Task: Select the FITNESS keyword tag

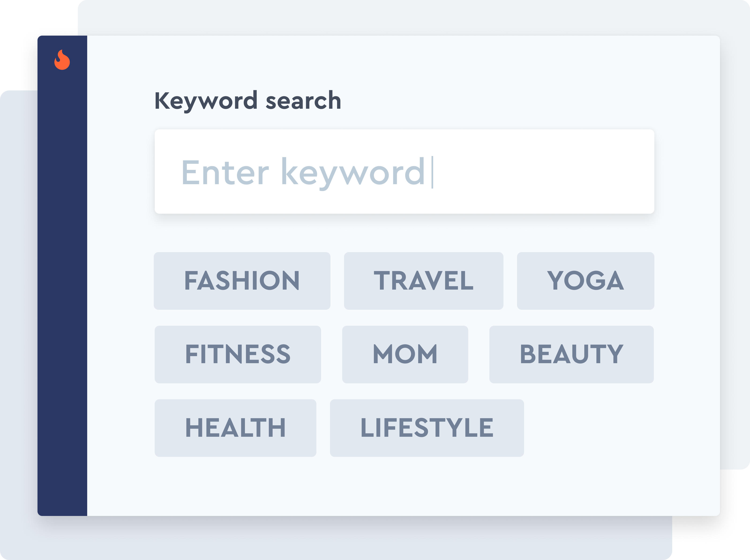Action: 238,354
